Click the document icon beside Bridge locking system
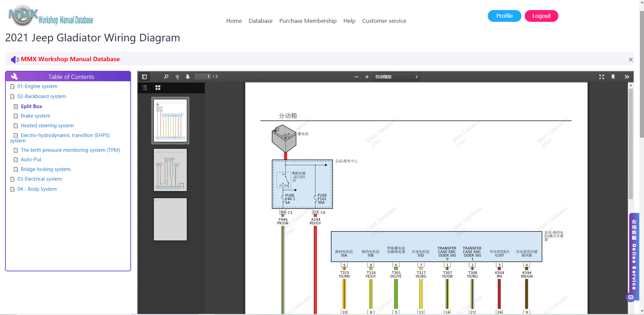 tap(15, 170)
